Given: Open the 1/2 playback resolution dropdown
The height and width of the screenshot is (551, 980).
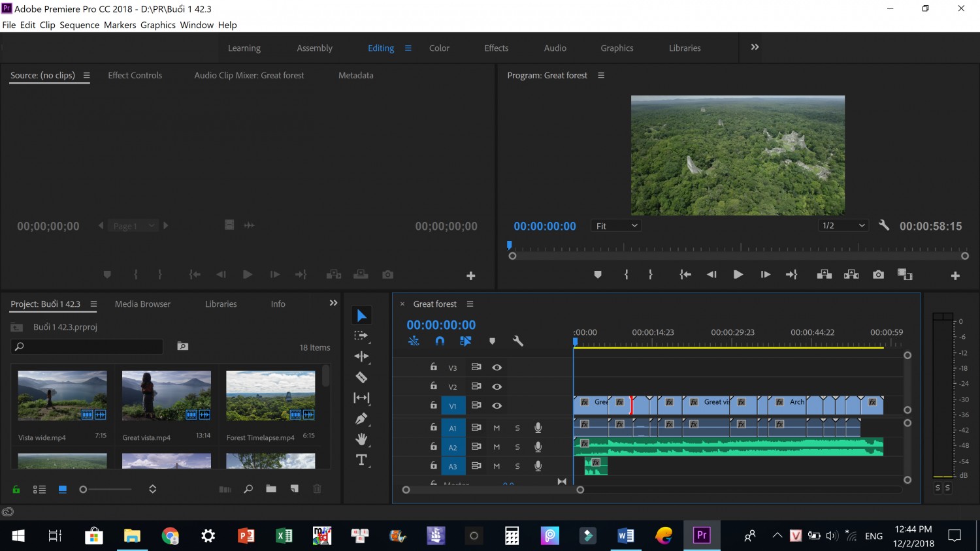Looking at the screenshot, I should (x=843, y=225).
